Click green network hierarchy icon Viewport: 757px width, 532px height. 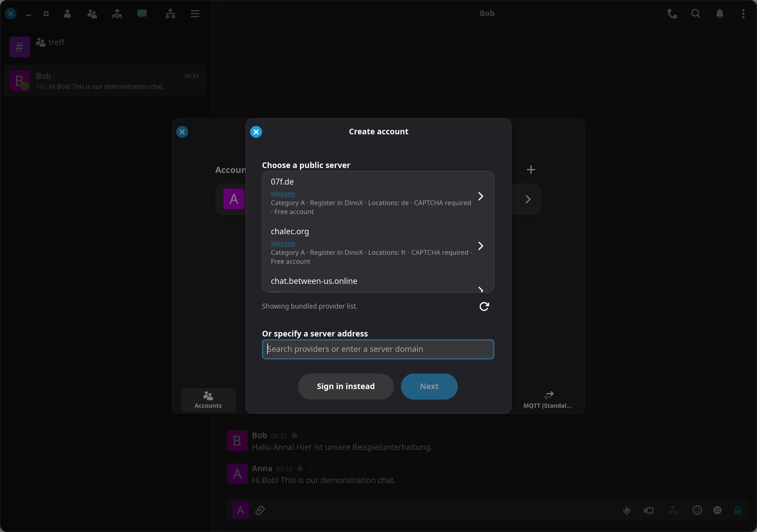(170, 14)
